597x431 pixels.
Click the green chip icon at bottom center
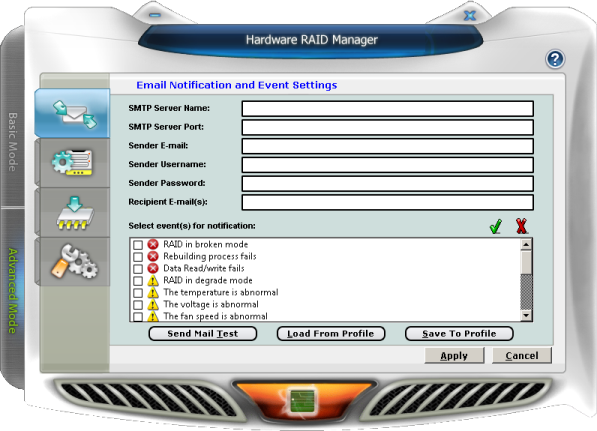(x=303, y=401)
